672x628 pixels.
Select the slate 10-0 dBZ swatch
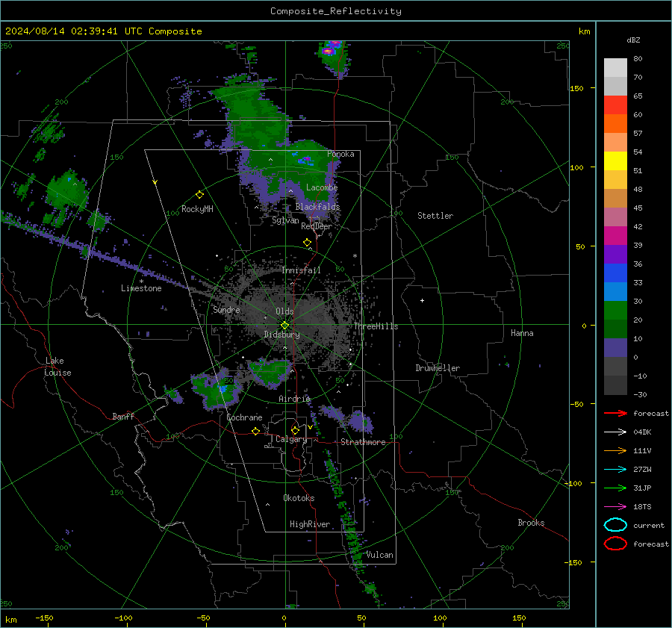pos(615,348)
